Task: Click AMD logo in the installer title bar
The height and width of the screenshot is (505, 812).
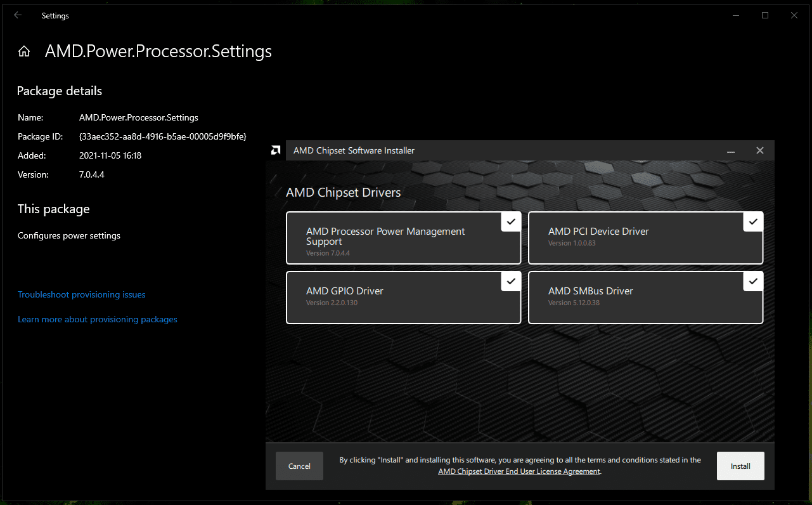Action: pos(276,150)
